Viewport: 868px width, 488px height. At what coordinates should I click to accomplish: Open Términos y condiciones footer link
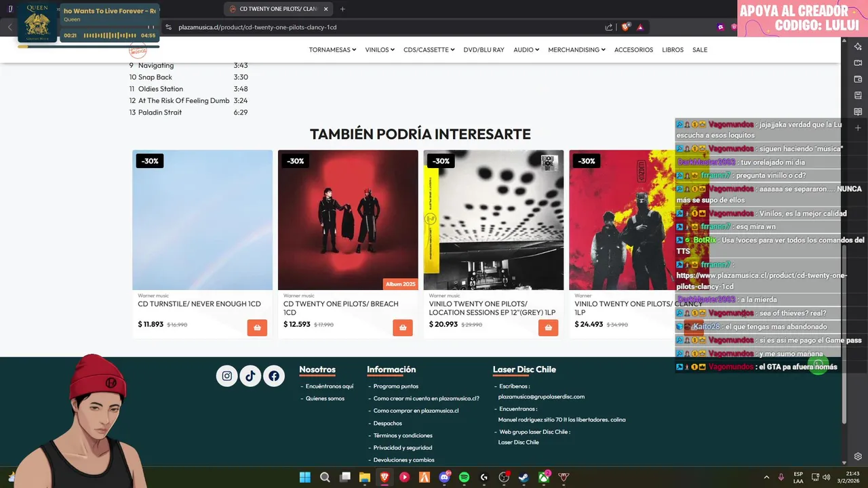(403, 435)
